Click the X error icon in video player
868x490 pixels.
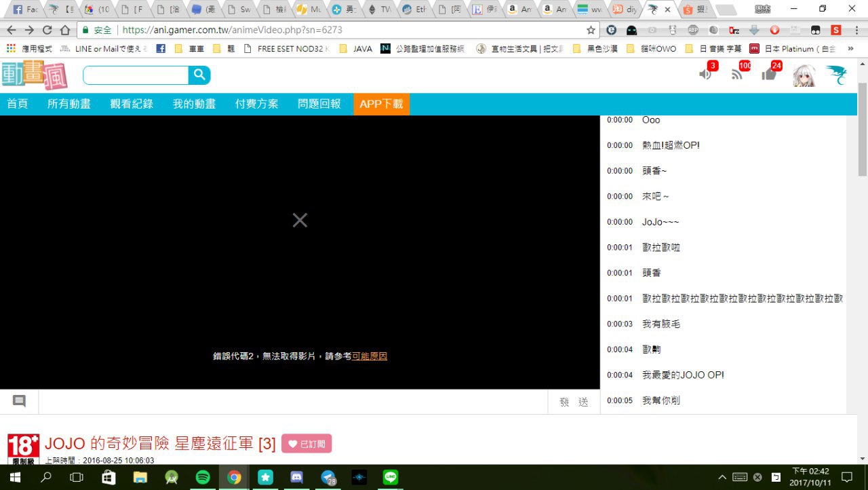tap(300, 220)
